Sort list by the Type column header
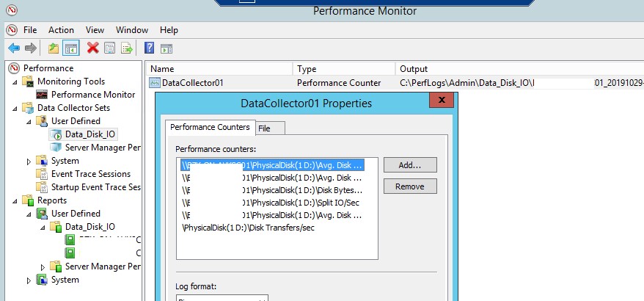Image resolution: width=644 pixels, height=301 pixels. (x=344, y=69)
